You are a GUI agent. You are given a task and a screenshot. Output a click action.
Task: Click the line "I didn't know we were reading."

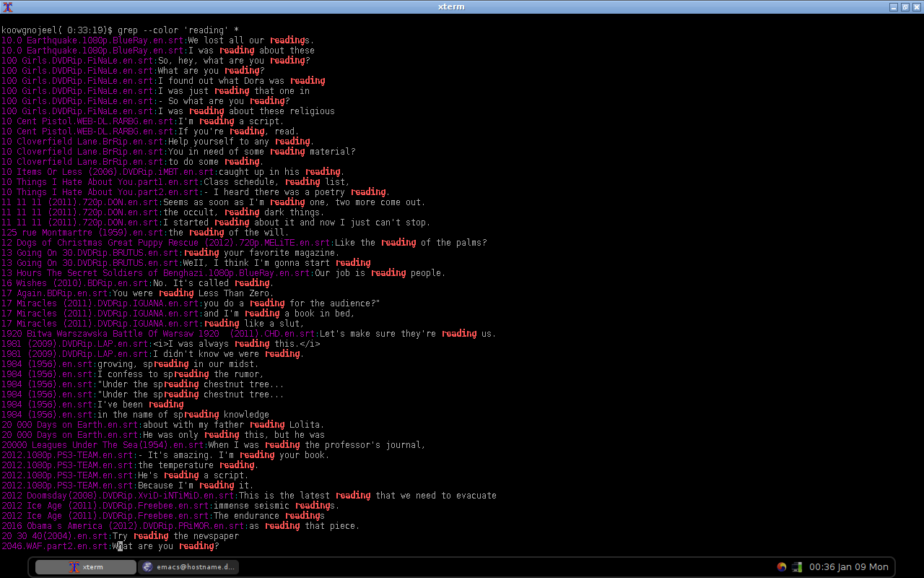228,354
